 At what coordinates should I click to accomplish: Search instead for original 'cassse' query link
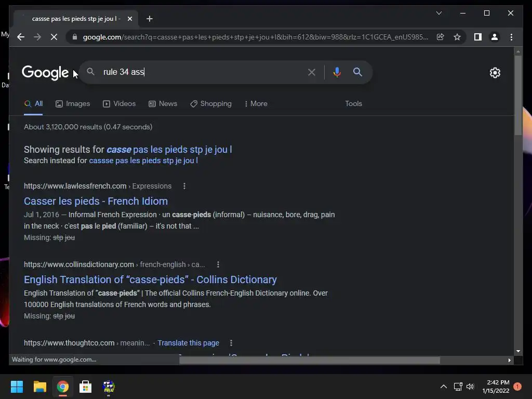143,161
